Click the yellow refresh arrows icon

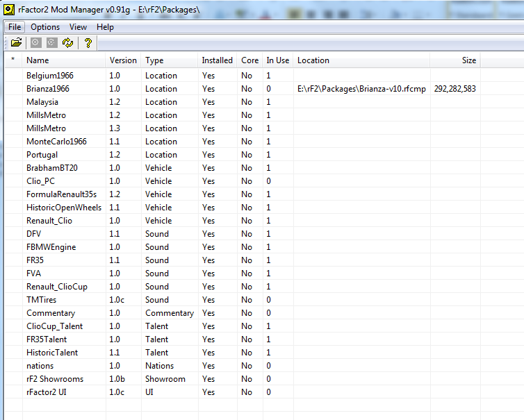[x=68, y=43]
